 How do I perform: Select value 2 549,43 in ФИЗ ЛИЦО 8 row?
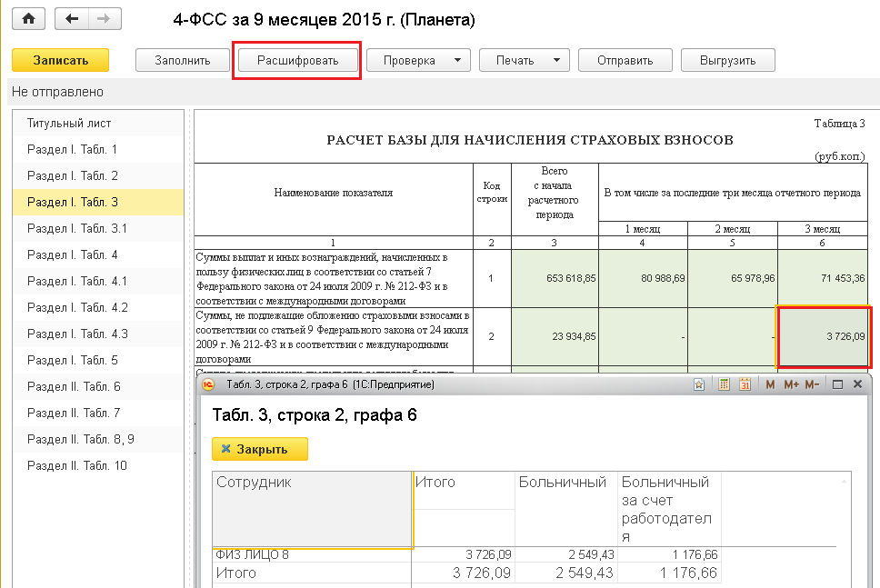tap(565, 555)
